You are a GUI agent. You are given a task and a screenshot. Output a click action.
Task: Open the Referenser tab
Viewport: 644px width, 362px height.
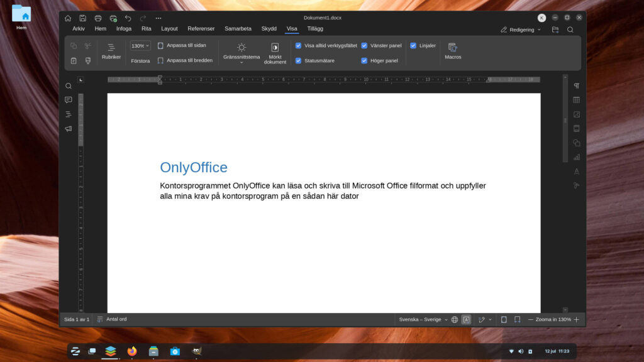[201, 29]
